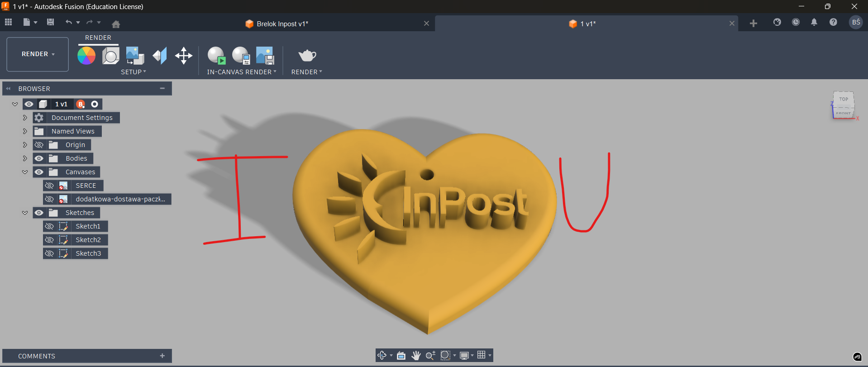
Task: Switch to the Brelok Inpost v1 tab
Action: (x=282, y=24)
